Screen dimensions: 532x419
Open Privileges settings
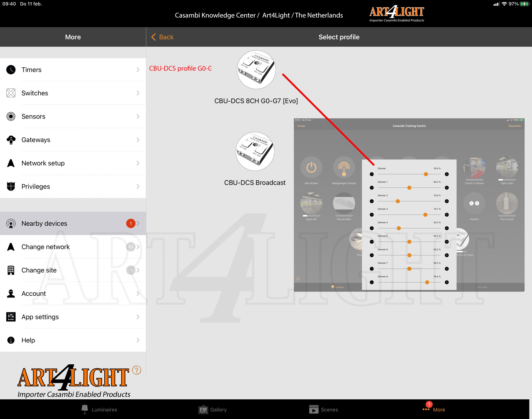73,186
